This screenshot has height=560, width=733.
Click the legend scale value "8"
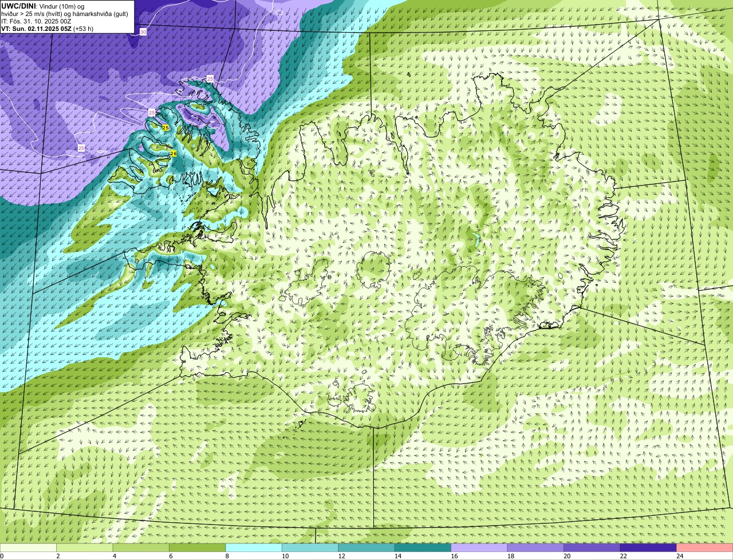coord(227,555)
